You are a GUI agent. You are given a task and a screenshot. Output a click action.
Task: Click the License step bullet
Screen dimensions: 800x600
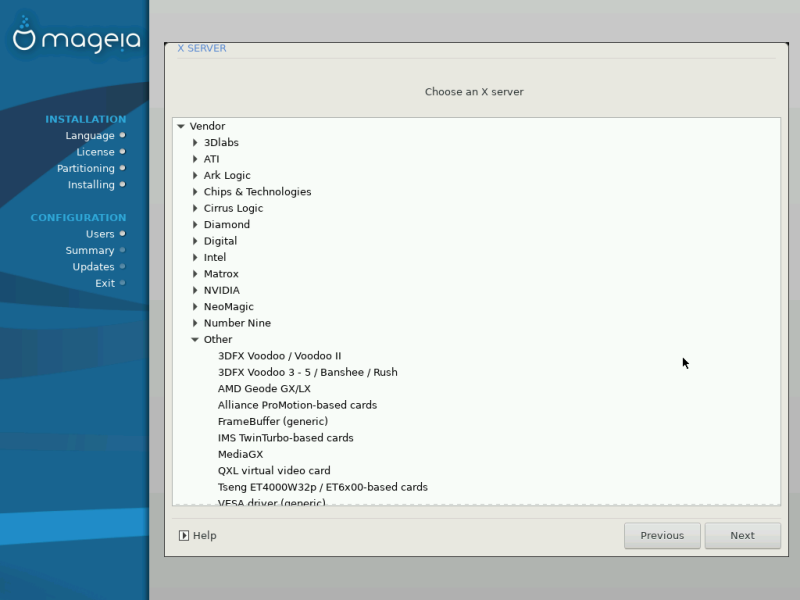coord(122,152)
